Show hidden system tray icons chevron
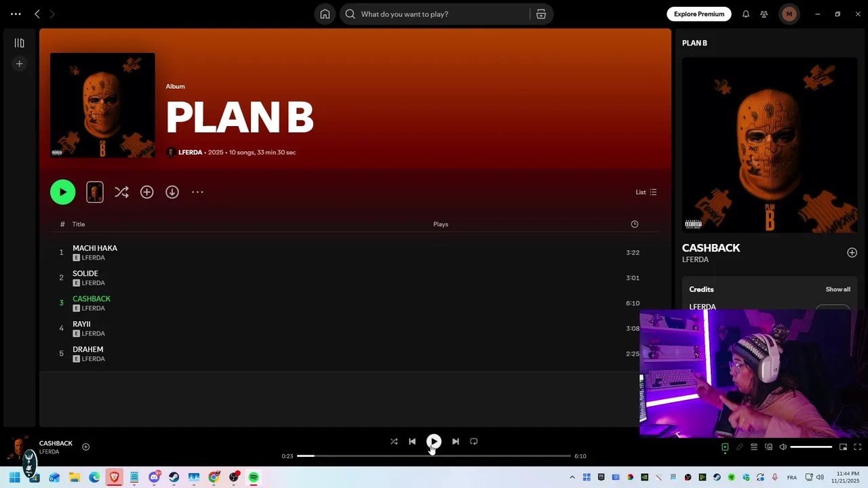Screen dimensions: 868x488 pos(572,477)
